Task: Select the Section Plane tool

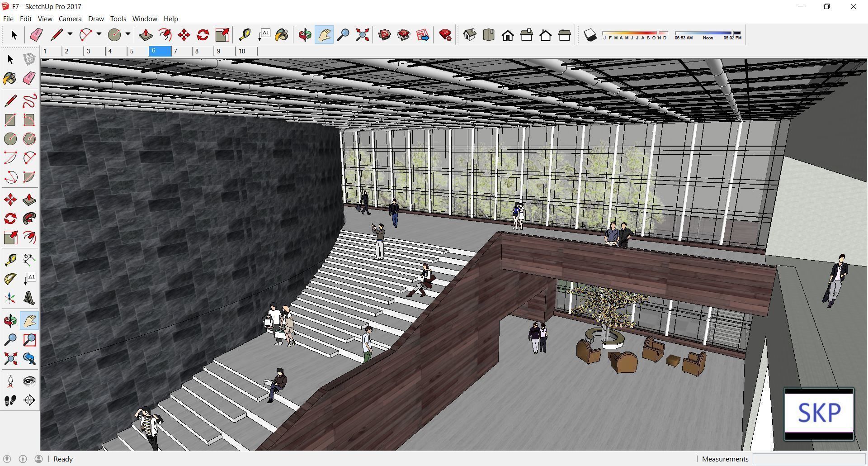Action: coord(29,400)
